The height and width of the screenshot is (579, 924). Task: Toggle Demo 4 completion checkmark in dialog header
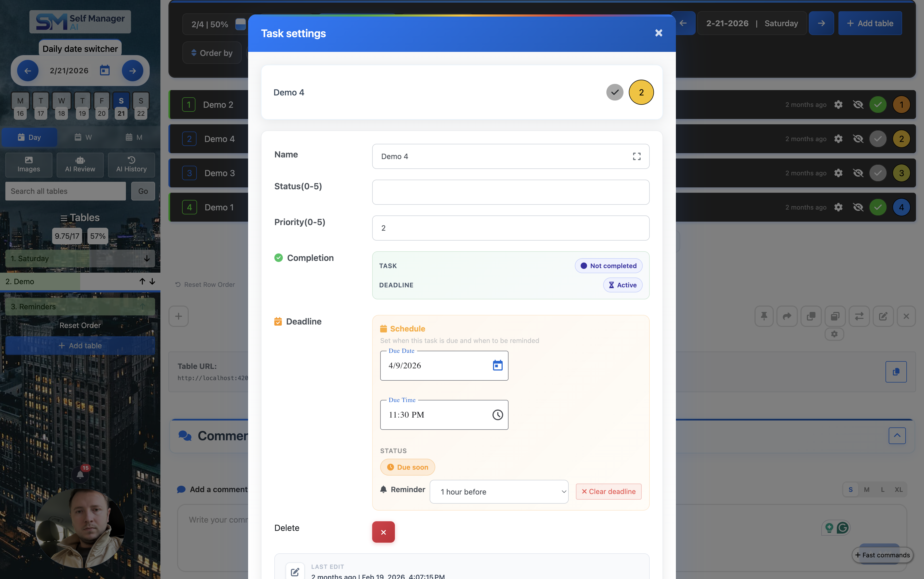[615, 92]
